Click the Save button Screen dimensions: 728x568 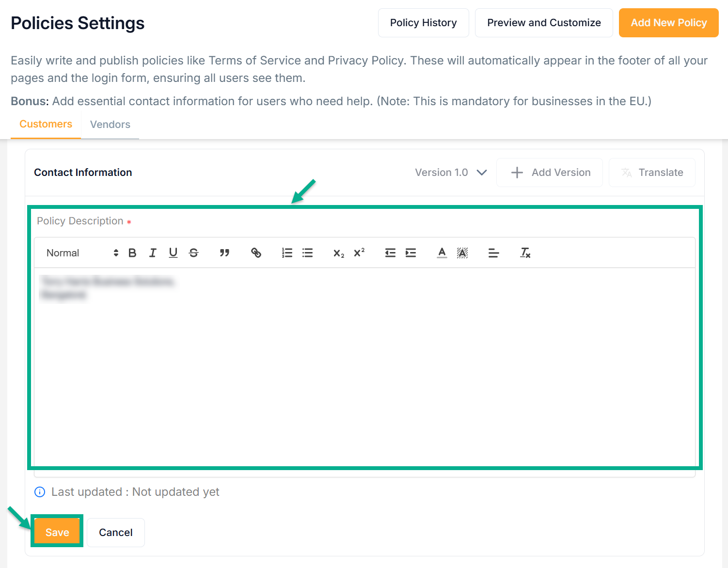57,532
